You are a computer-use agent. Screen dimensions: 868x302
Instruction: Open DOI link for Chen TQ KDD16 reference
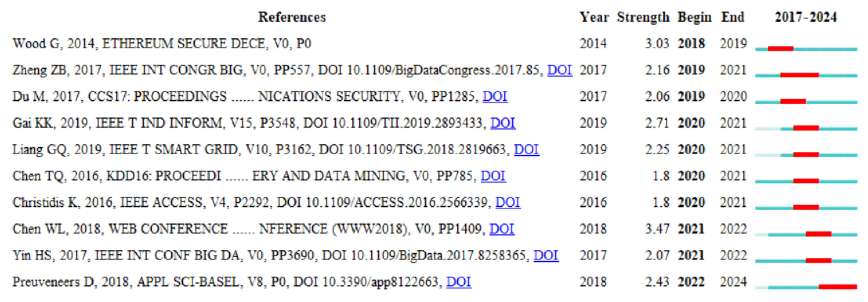pyautogui.click(x=493, y=176)
